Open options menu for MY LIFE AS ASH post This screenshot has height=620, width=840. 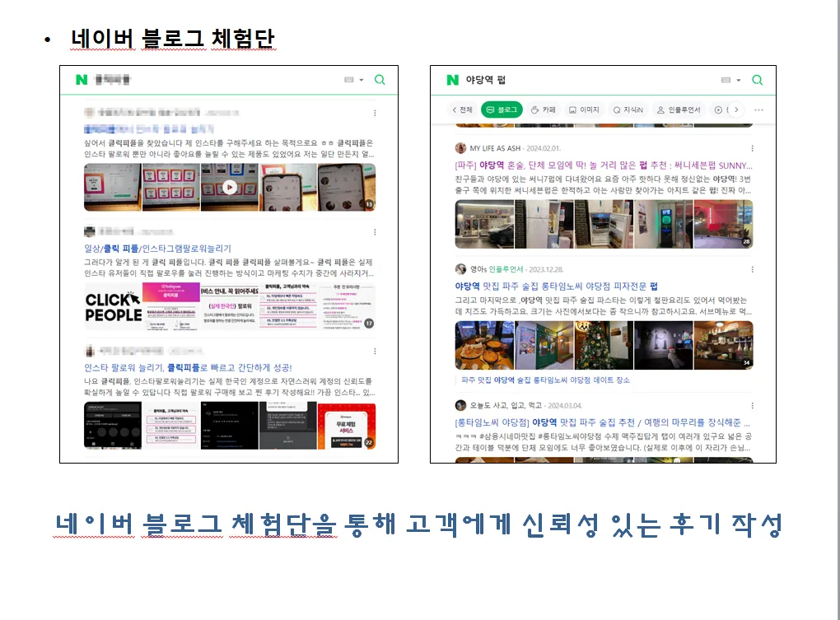pos(752,148)
